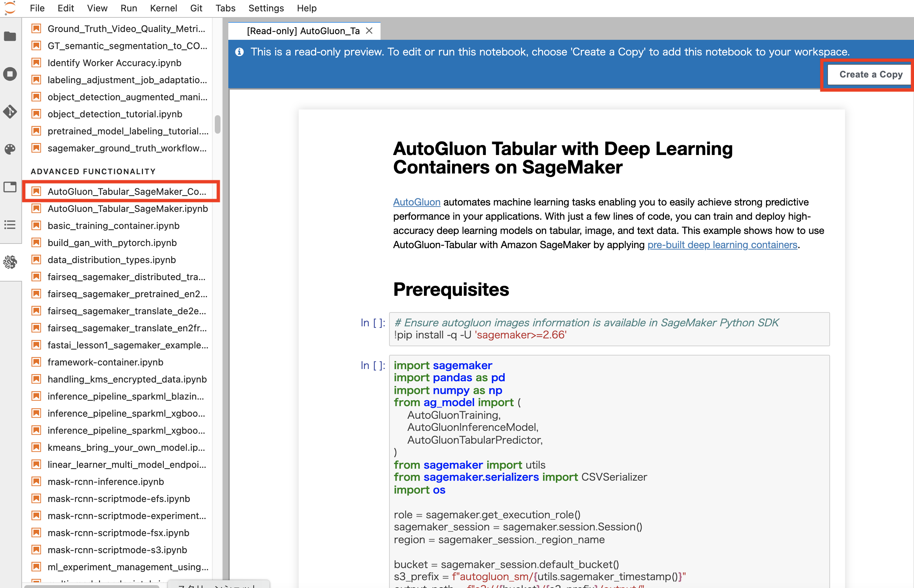Open the Settings menu
This screenshot has height=588, width=914.
(266, 8)
